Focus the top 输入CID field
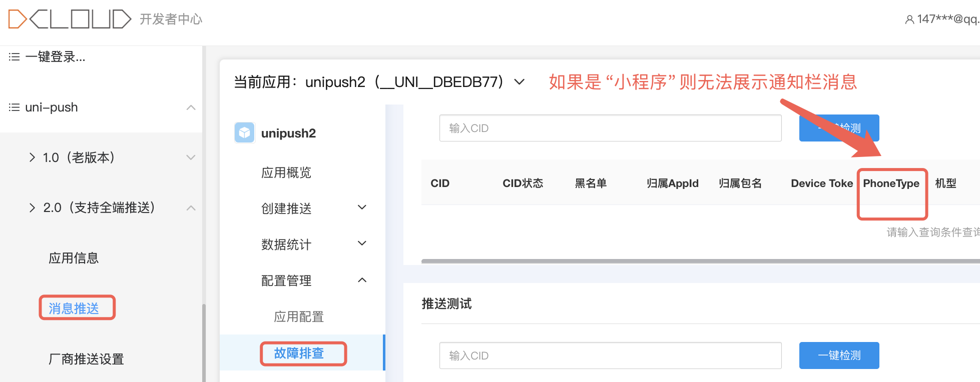 611,128
